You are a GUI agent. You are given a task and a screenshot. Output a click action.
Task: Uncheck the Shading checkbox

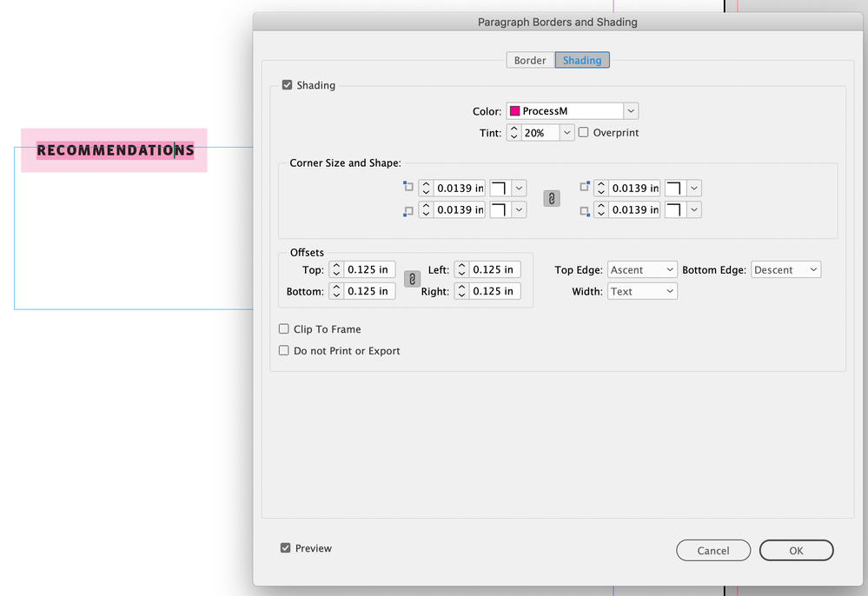coord(287,85)
